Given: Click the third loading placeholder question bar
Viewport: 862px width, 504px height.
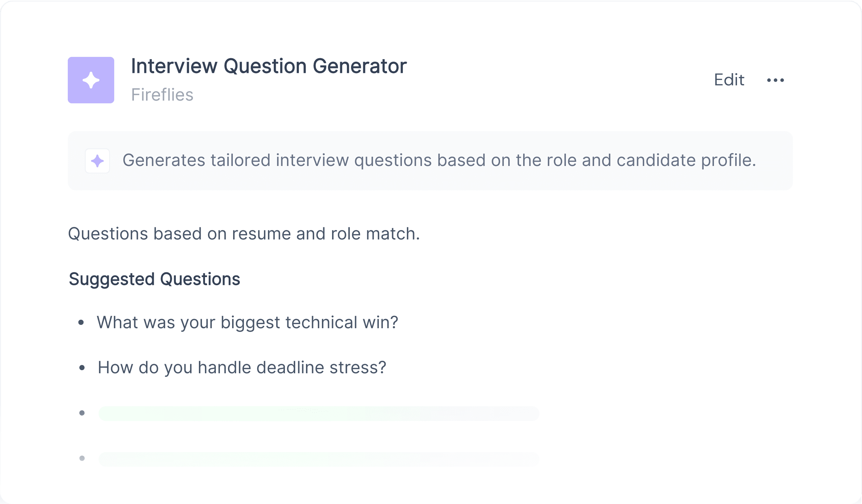Looking at the screenshot, I should (319, 414).
